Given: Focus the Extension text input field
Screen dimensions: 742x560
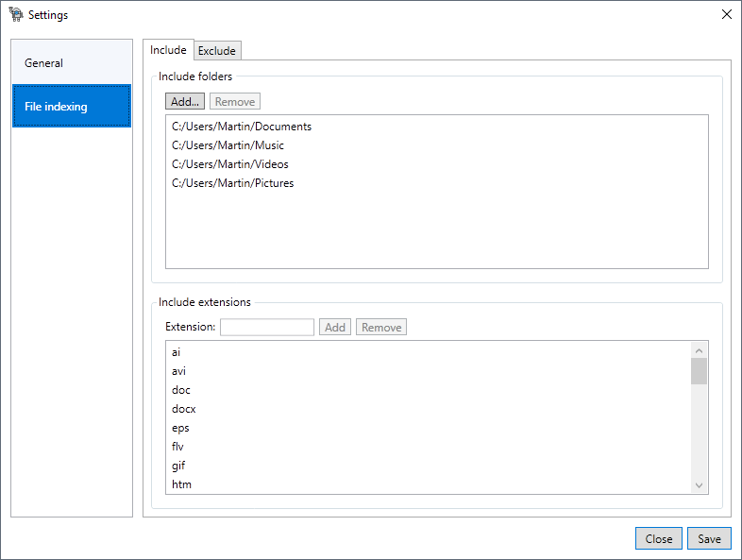Looking at the screenshot, I should pos(267,327).
